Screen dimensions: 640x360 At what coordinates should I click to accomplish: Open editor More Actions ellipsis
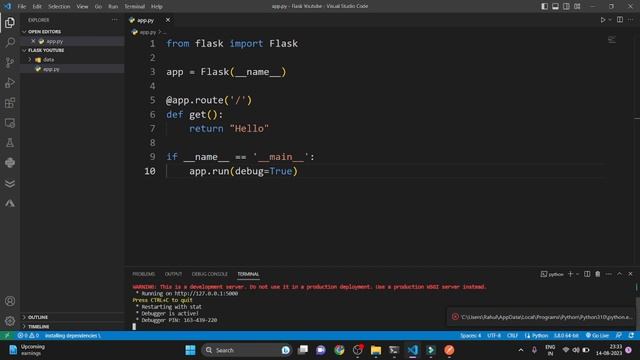631,20
